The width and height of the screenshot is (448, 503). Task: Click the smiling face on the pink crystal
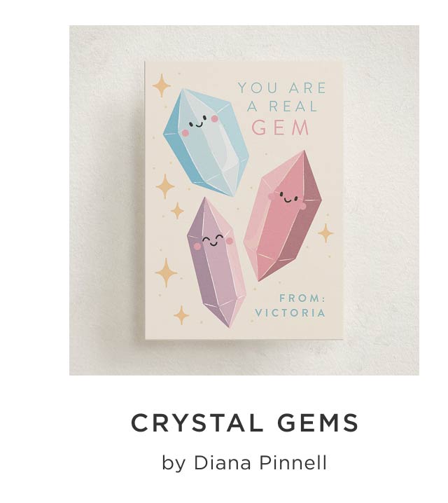coord(288,198)
